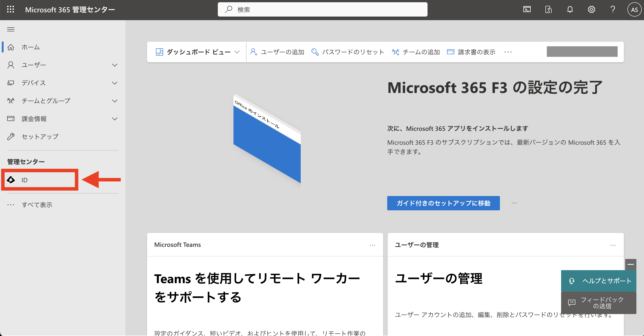Click the ID Entra diamond icon
Image resolution: width=644 pixels, height=336 pixels.
(x=11, y=180)
